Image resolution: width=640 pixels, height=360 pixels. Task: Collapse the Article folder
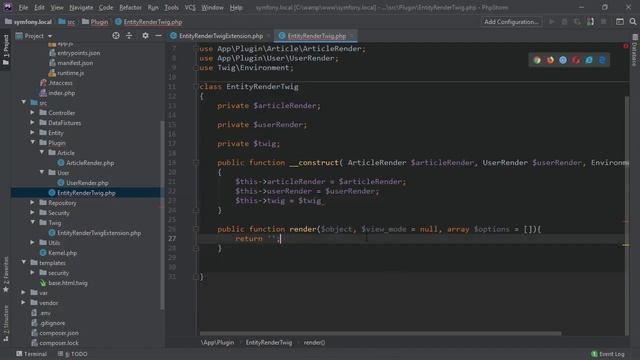pyautogui.click(x=42, y=152)
